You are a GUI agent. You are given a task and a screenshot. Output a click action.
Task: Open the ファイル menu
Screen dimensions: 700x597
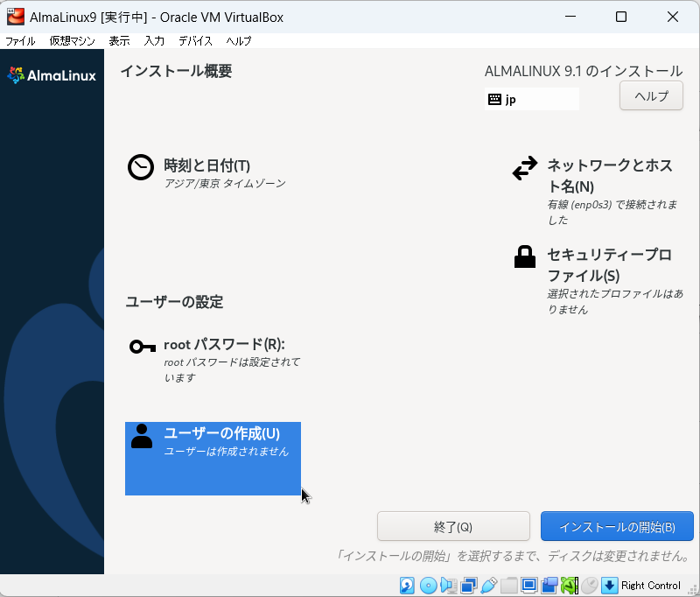pyautogui.click(x=20, y=41)
